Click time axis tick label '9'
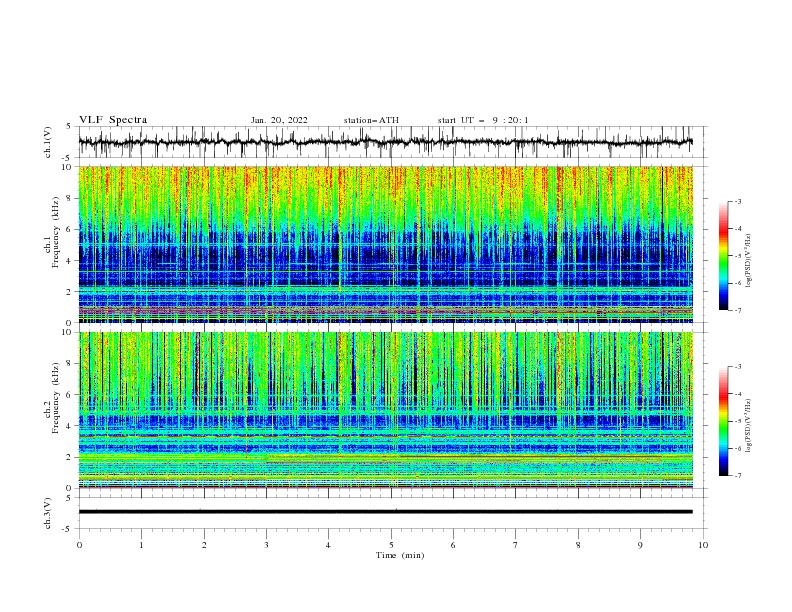Screen dimensions: 792x612 pos(640,545)
